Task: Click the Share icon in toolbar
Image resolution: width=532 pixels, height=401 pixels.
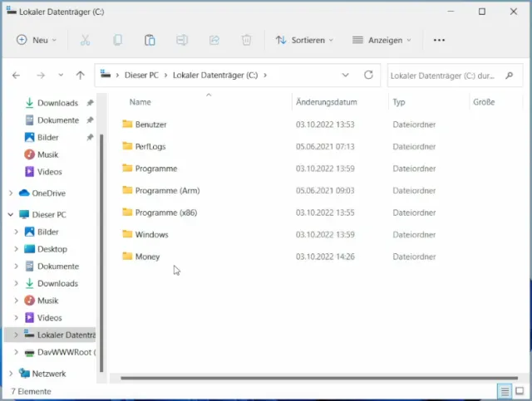Action: (x=214, y=40)
